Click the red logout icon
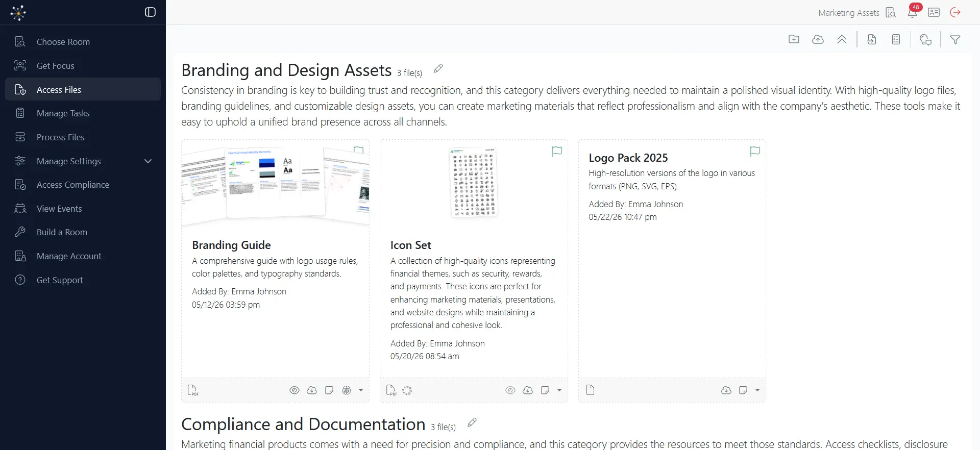Image resolution: width=980 pixels, height=450 pixels. [955, 13]
